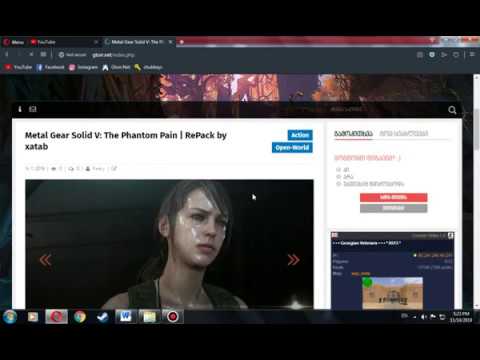This screenshot has height=360, width=480.
Task: Select the second sidebar tab
Action: (404, 133)
